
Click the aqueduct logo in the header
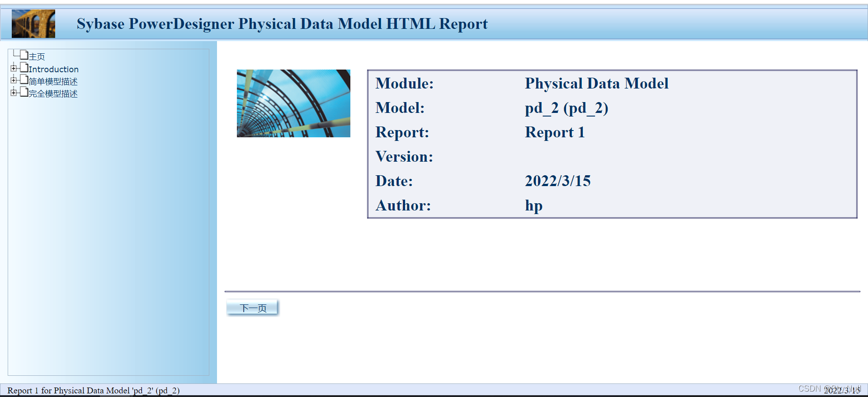pos(33,23)
